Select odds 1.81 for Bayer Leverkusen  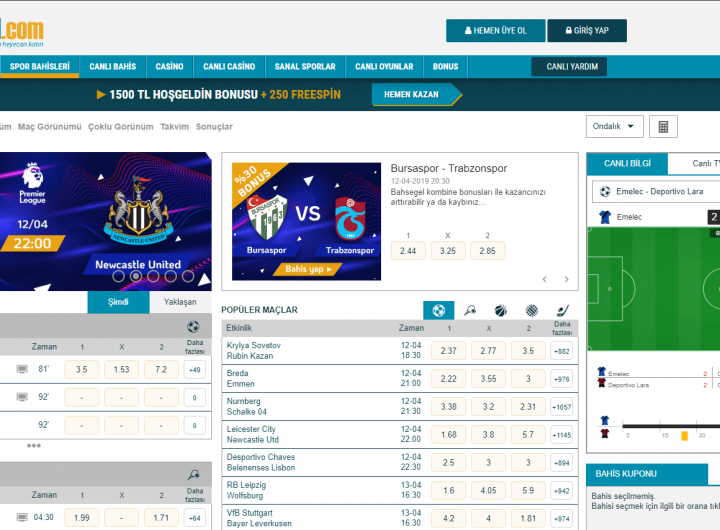528,519
